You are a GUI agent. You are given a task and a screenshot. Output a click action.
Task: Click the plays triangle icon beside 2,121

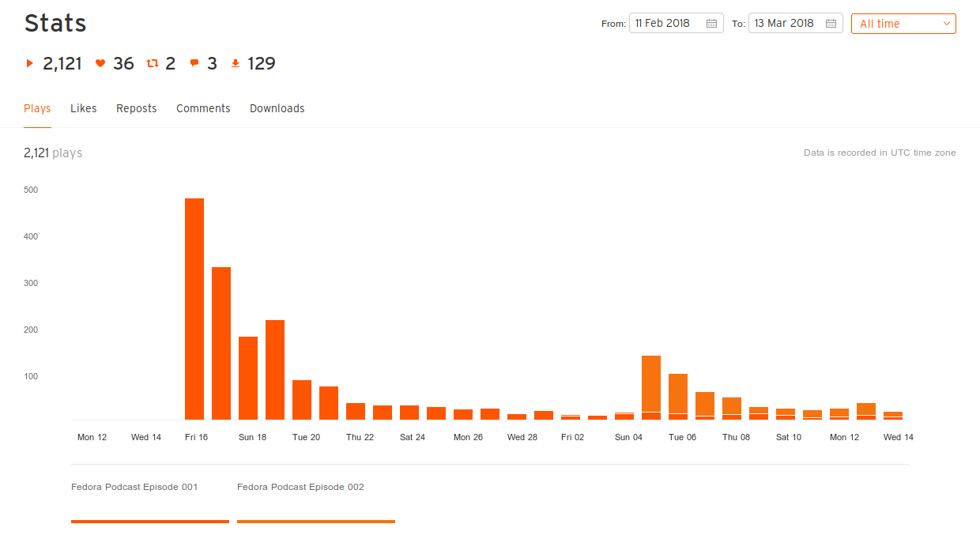(30, 64)
